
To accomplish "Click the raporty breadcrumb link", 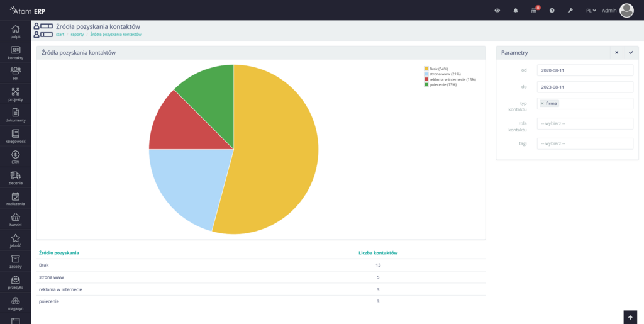I will pos(77,35).
